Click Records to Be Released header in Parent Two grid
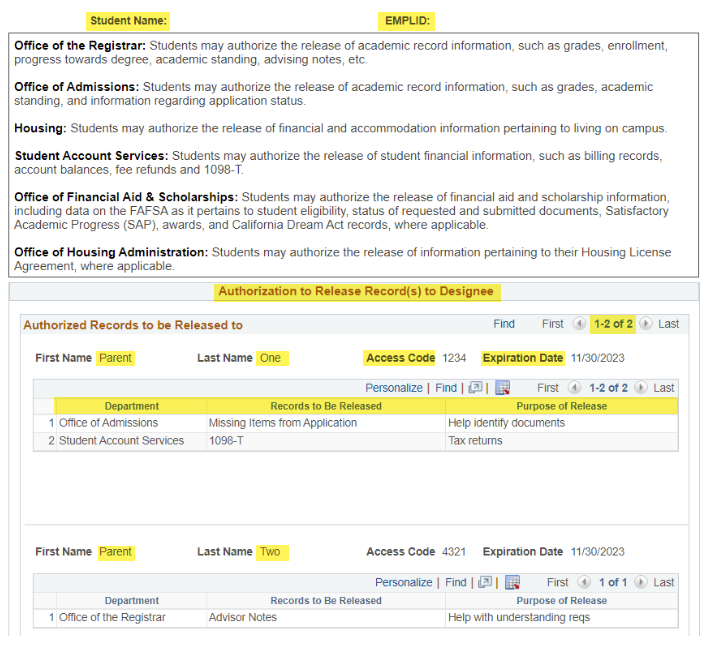This screenshot has height=645, width=710. coord(325,600)
